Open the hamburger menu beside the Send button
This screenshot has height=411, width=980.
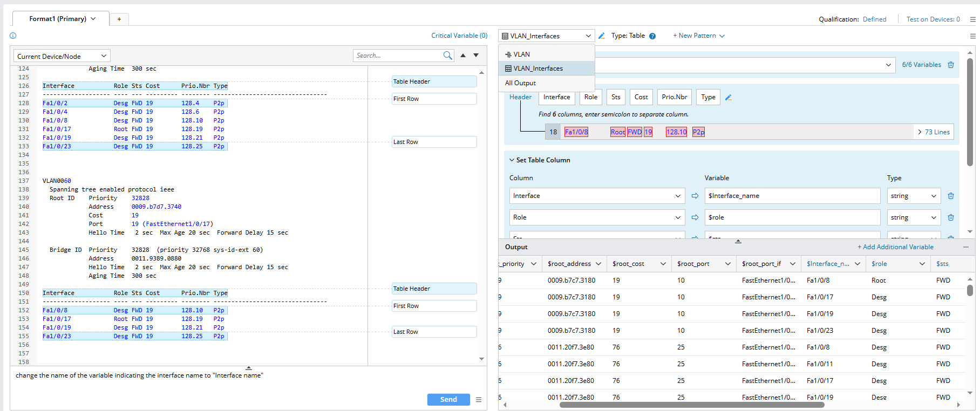(x=479, y=400)
